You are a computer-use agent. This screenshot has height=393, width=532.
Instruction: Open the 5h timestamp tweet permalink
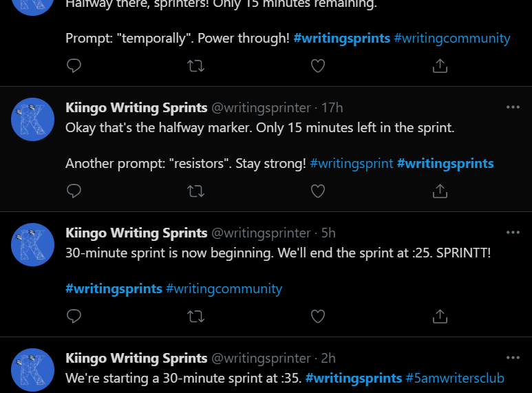pos(328,233)
